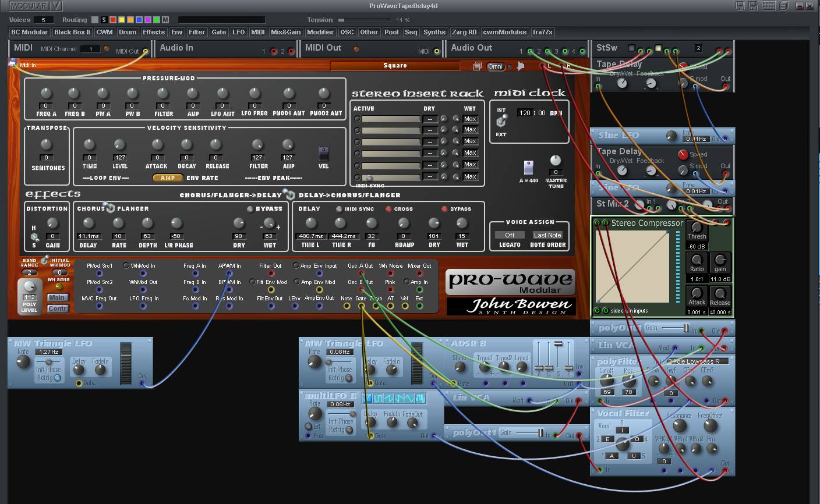This screenshot has width=820, height=504.
Task: Click the Master Tune knob
Action: (x=556, y=160)
